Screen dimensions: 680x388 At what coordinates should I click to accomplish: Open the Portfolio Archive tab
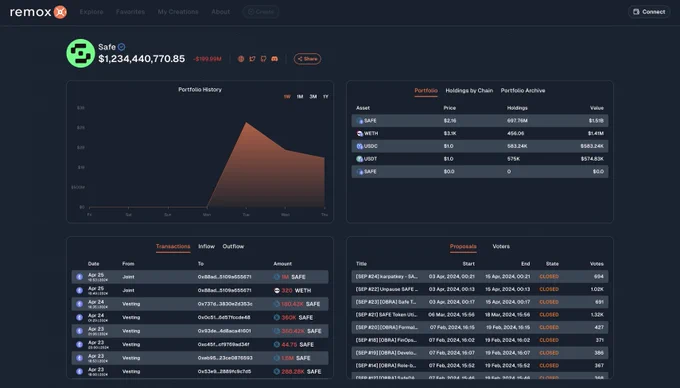pos(523,91)
